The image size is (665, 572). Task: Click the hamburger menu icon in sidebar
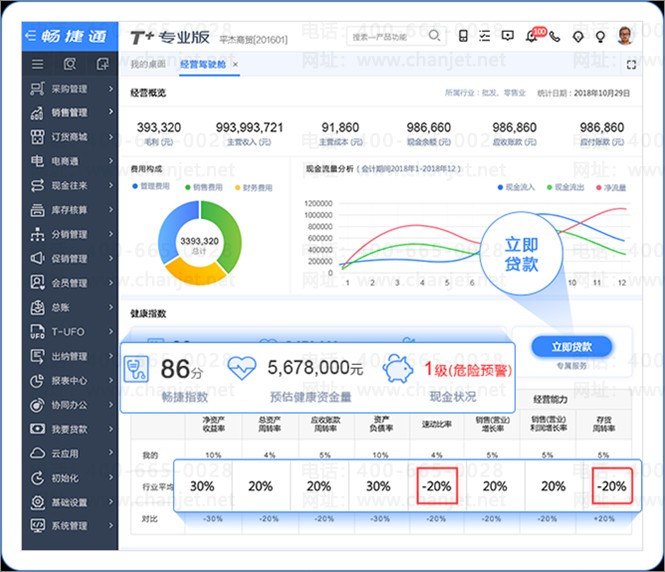(x=37, y=64)
